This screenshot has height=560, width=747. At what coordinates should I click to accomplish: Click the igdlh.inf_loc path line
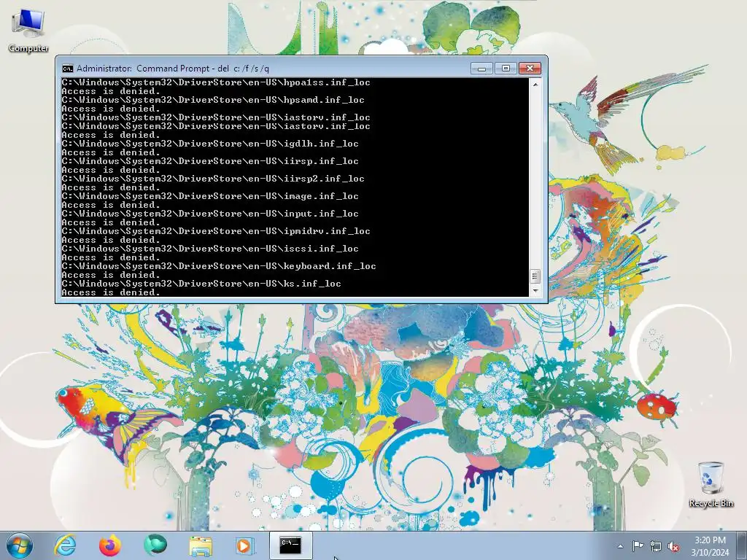coord(210,144)
